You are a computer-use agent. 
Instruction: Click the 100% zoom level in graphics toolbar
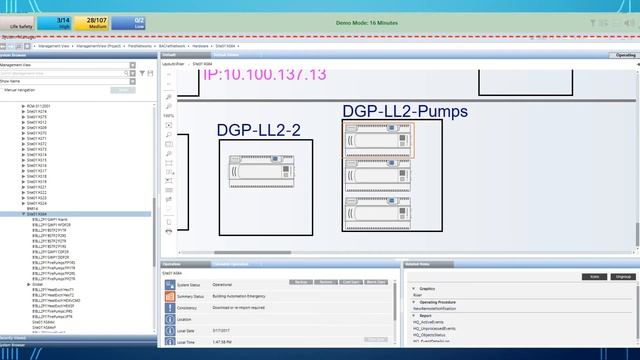point(169,116)
